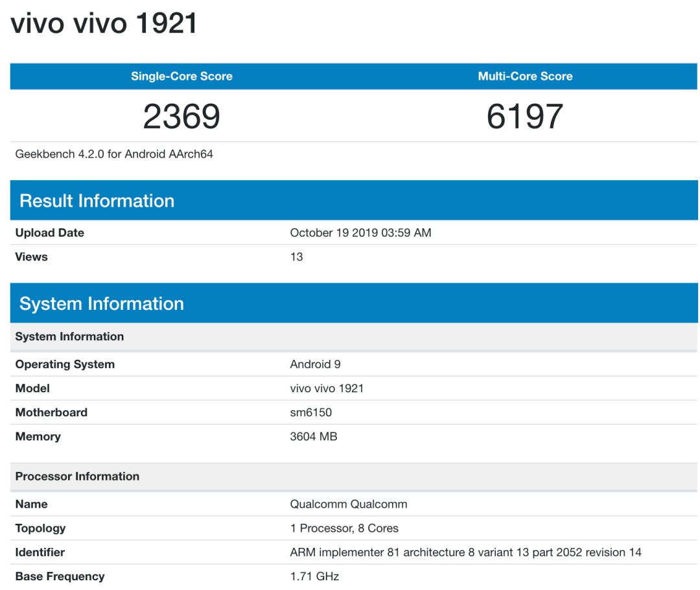Click the memory value "3604 MB"
Viewport: 700px width, 590px height.
coord(314,437)
